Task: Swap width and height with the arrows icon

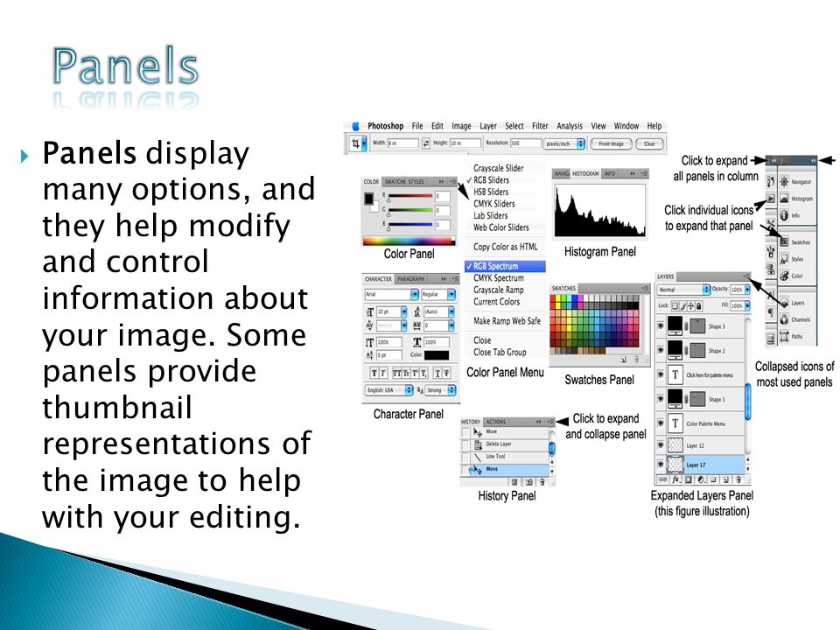Action: coord(426,143)
